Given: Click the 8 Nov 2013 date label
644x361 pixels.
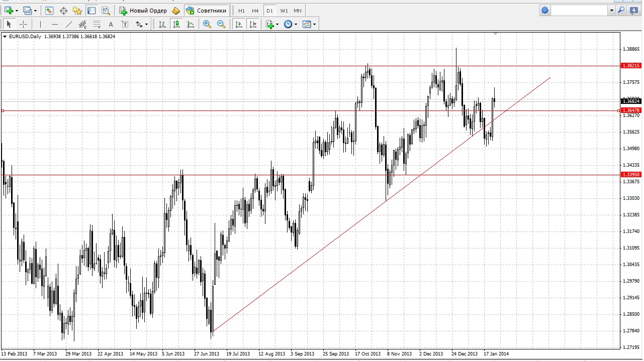Looking at the screenshot, I should [400, 354].
